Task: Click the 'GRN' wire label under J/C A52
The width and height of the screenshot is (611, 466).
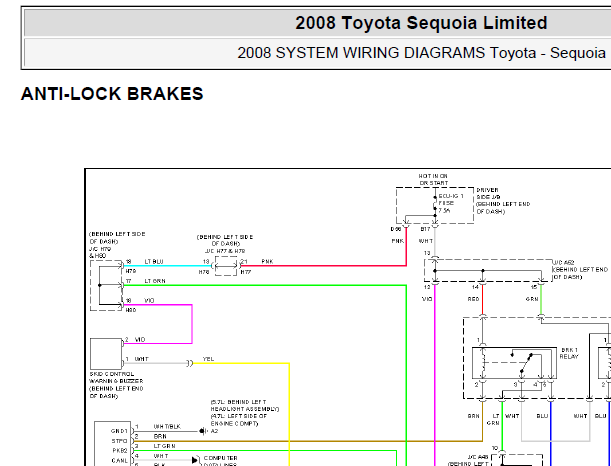Action: coord(532,299)
